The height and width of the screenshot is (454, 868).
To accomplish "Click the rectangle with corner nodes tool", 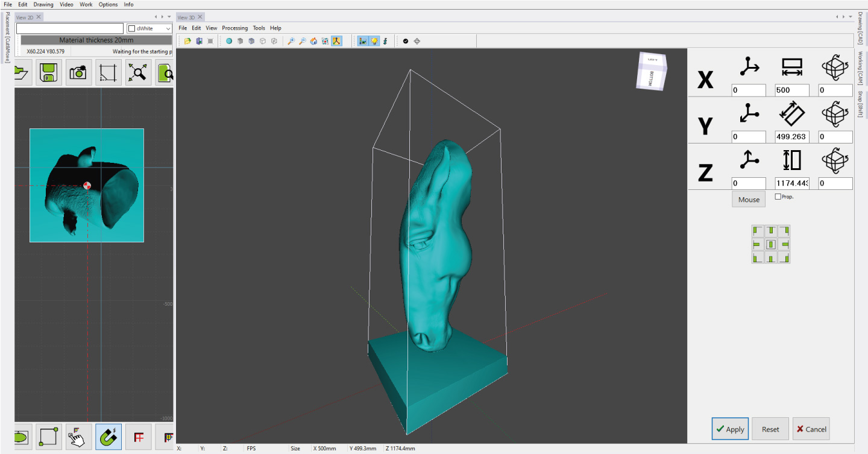I will 48,437.
